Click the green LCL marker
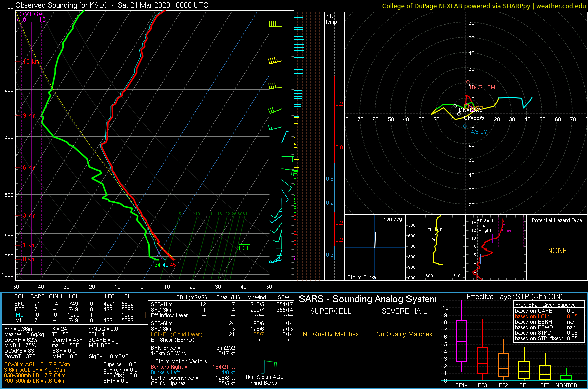588x389 pixels. 244,248
